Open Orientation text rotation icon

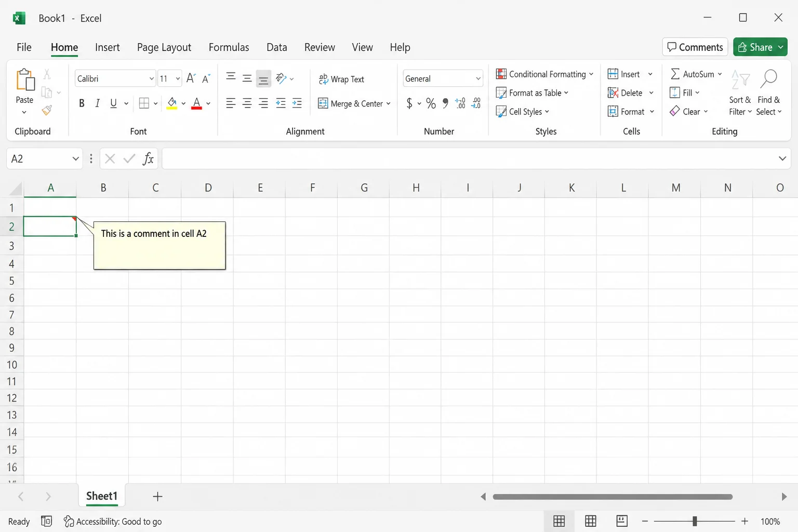tap(281, 78)
